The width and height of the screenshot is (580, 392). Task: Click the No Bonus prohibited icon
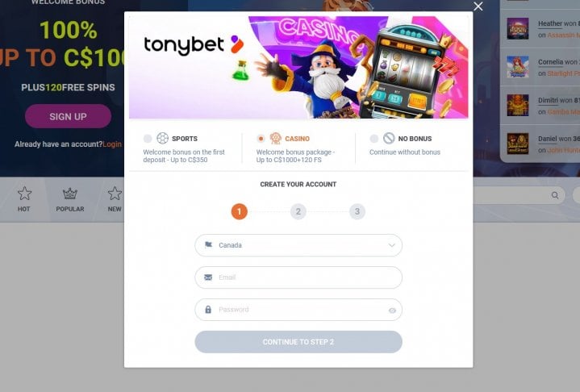point(389,138)
